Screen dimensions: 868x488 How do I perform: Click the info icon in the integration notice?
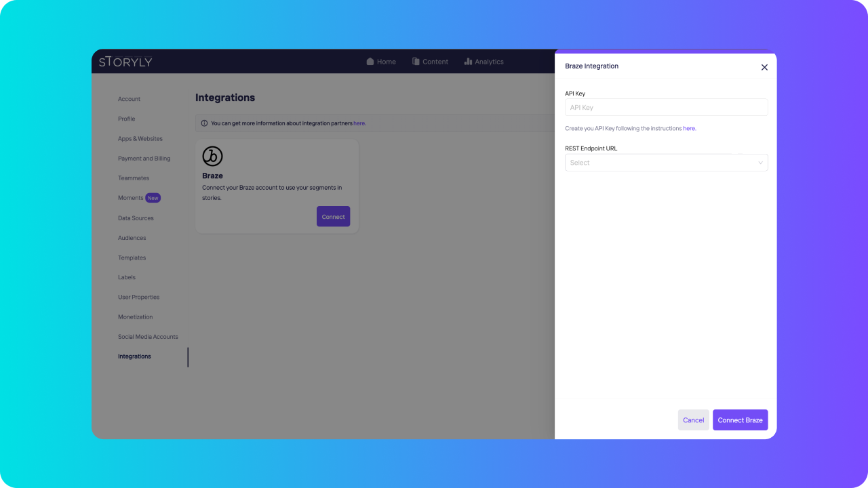pos(204,123)
